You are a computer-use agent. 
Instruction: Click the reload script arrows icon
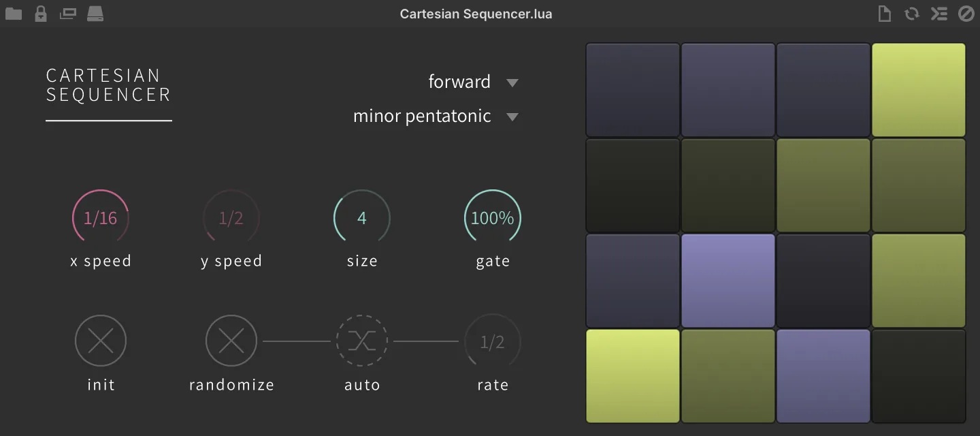click(x=912, y=14)
